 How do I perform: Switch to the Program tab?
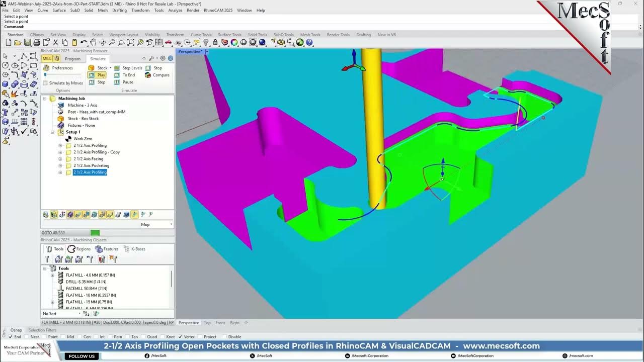tap(73, 58)
